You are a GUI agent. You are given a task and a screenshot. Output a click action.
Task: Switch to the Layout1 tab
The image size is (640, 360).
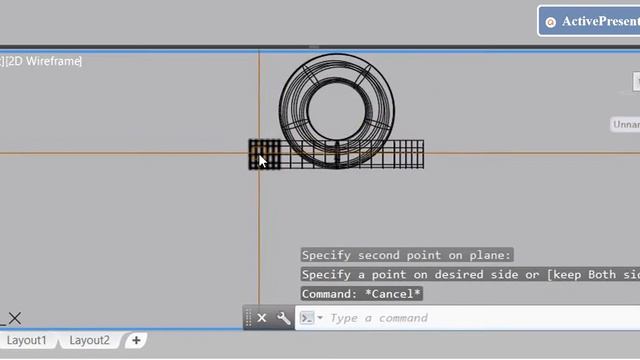coord(27,340)
